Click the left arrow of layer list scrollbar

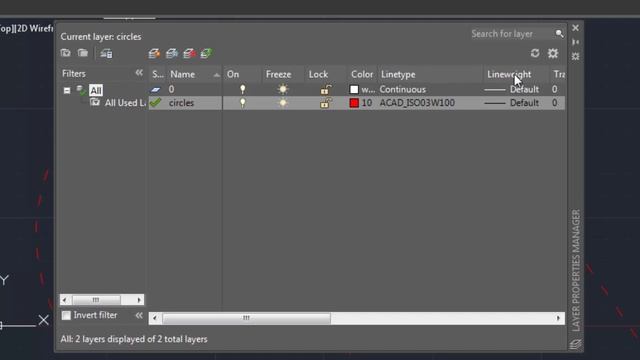(155, 318)
